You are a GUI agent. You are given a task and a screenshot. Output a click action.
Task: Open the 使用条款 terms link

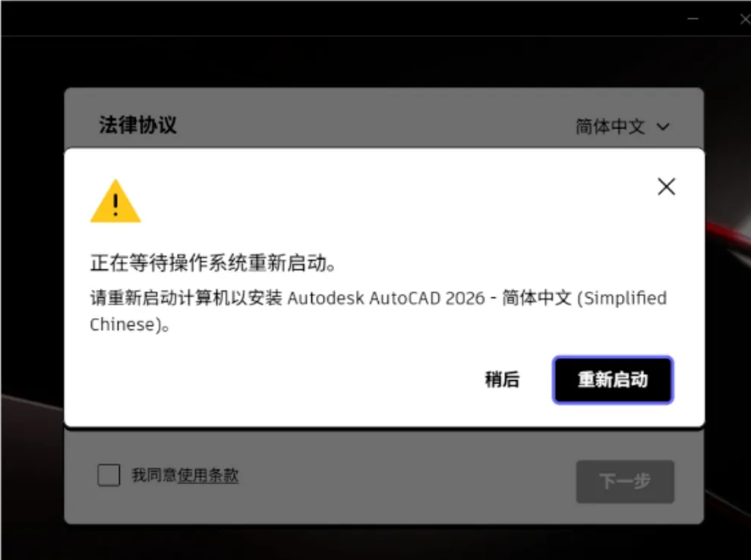point(208,475)
